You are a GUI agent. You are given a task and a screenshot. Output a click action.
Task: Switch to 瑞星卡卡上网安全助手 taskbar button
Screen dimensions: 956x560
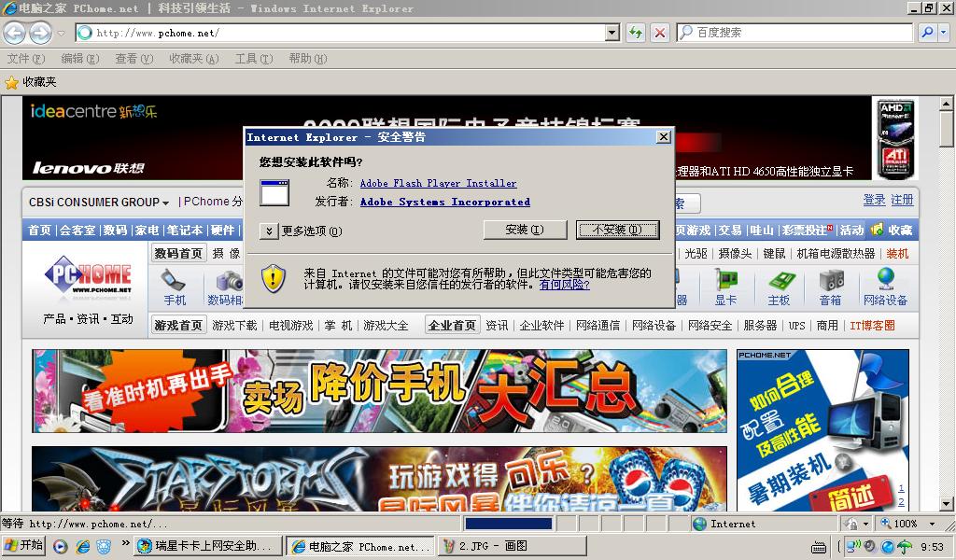(208, 546)
